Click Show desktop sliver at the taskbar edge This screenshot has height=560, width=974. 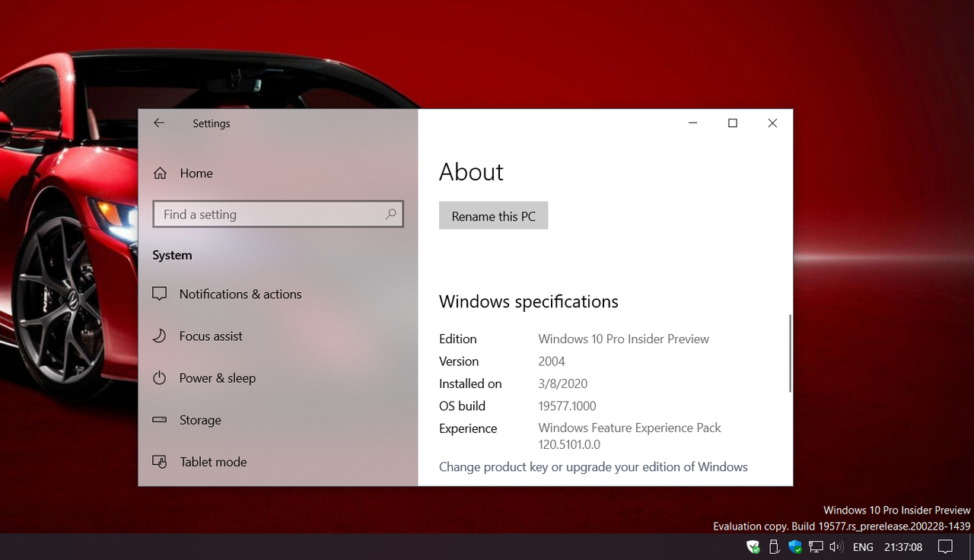[x=971, y=546]
